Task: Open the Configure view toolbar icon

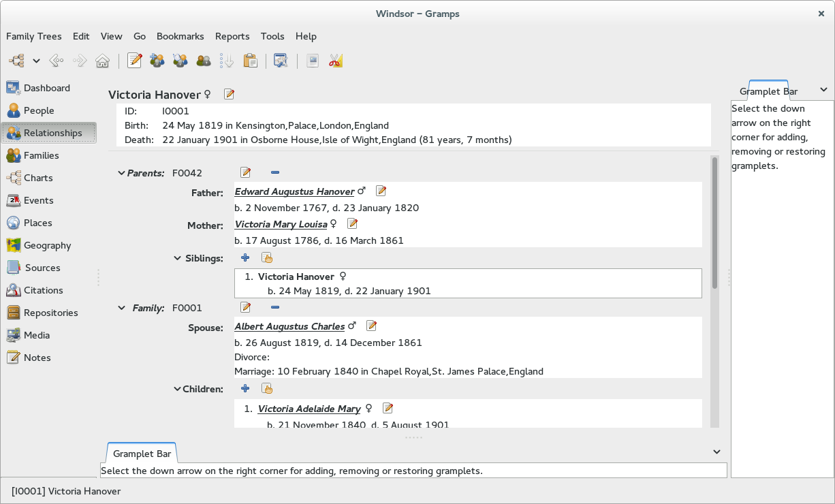Action: pos(281,61)
